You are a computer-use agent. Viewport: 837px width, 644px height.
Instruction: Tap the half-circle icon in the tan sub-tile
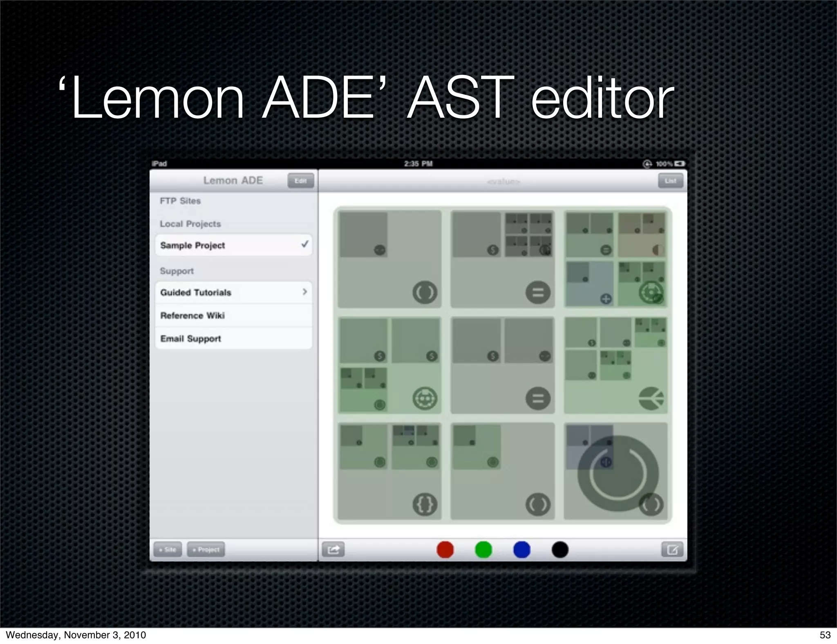[x=658, y=250]
